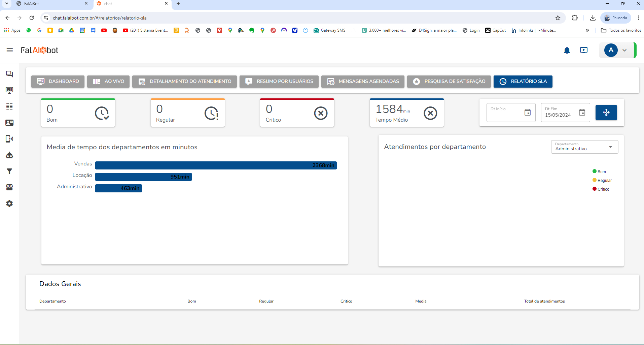Image resolution: width=644 pixels, height=345 pixels.
Task: Open Chrome's three-dot menu
Action: click(638, 18)
